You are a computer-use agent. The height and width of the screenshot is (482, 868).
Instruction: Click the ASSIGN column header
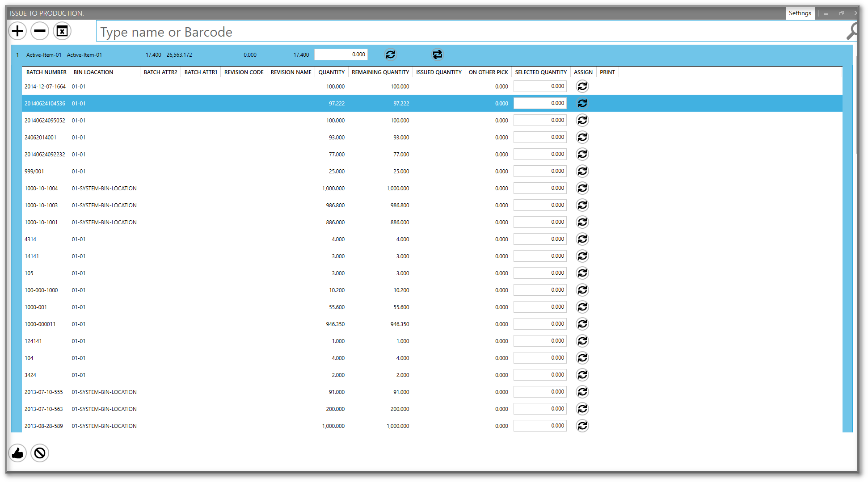coord(583,72)
